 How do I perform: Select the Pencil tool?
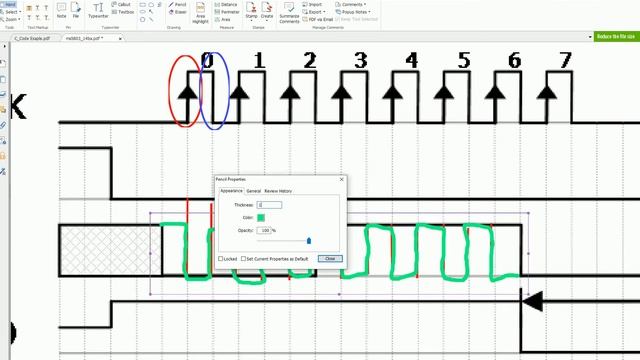(x=178, y=4)
